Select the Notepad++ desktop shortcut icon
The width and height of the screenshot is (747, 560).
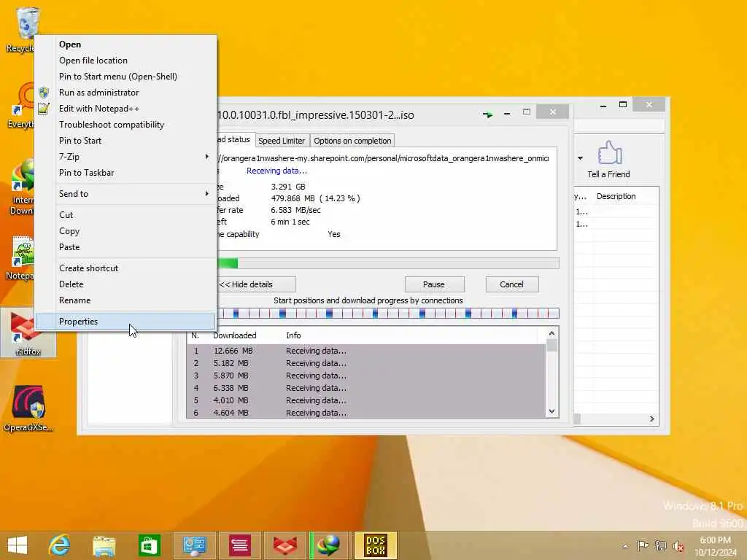pyautogui.click(x=20, y=258)
